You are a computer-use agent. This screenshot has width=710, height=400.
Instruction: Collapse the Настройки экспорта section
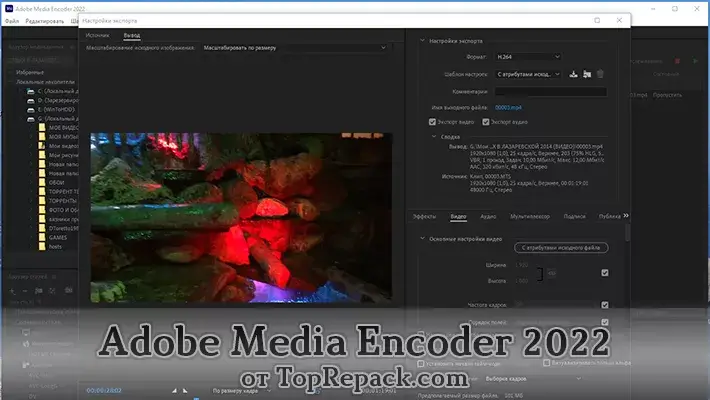coord(422,41)
